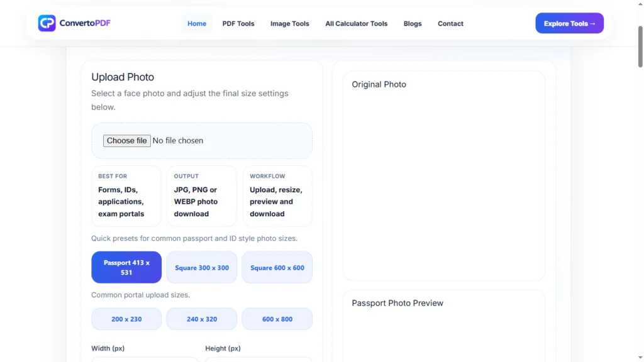Image resolution: width=644 pixels, height=362 pixels.
Task: Click the 'WORKFLOW' info card
Action: (x=277, y=196)
